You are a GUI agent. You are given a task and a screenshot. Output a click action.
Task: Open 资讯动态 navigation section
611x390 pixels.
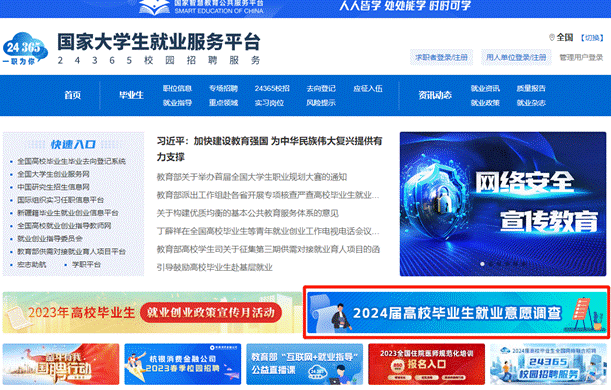[x=435, y=95]
